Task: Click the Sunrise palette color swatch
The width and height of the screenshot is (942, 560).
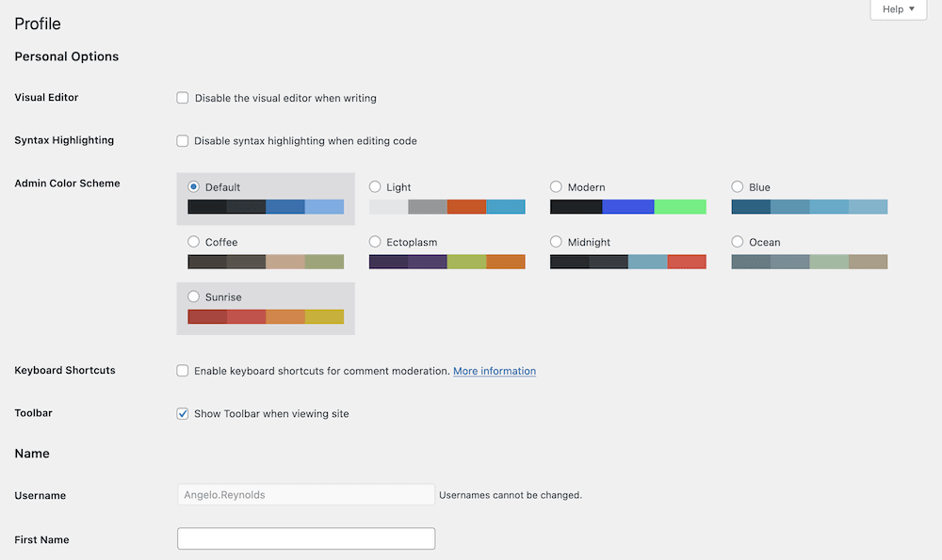Action: (266, 316)
